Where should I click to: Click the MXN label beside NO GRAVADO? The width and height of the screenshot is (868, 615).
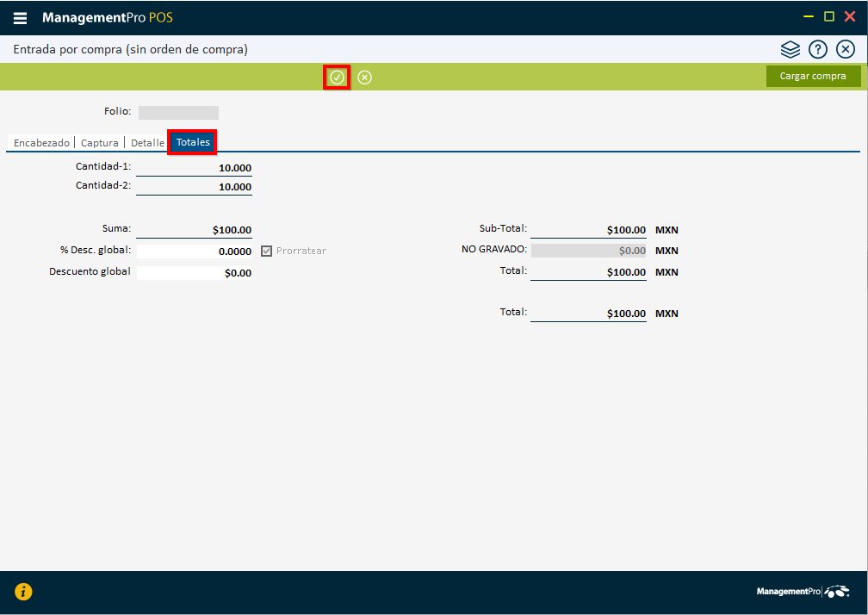click(666, 251)
